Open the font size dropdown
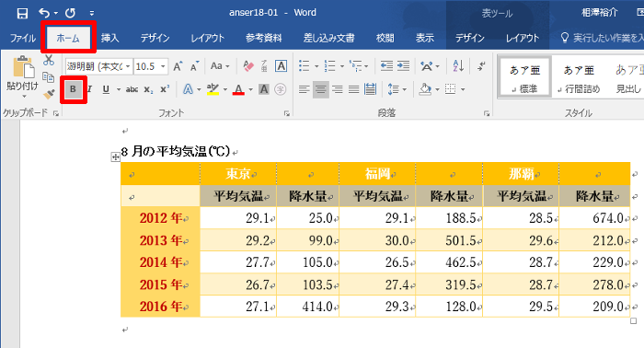The height and width of the screenshot is (348, 644). pyautogui.click(x=163, y=66)
